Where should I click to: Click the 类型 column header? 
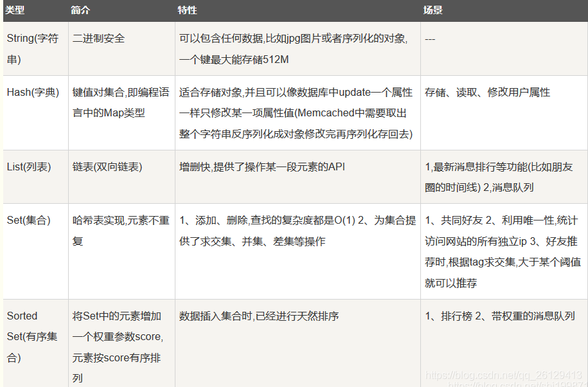pyautogui.click(x=35, y=10)
